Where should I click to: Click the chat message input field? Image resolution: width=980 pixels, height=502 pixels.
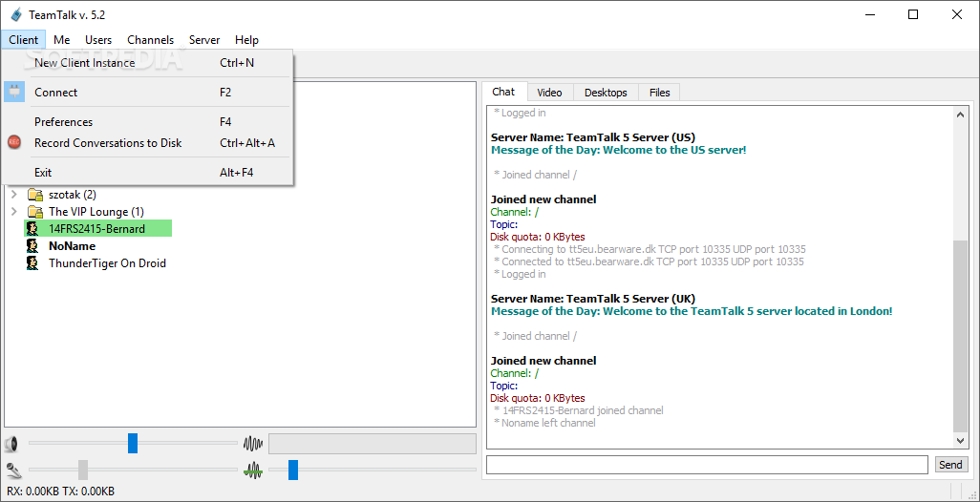[x=707, y=465]
